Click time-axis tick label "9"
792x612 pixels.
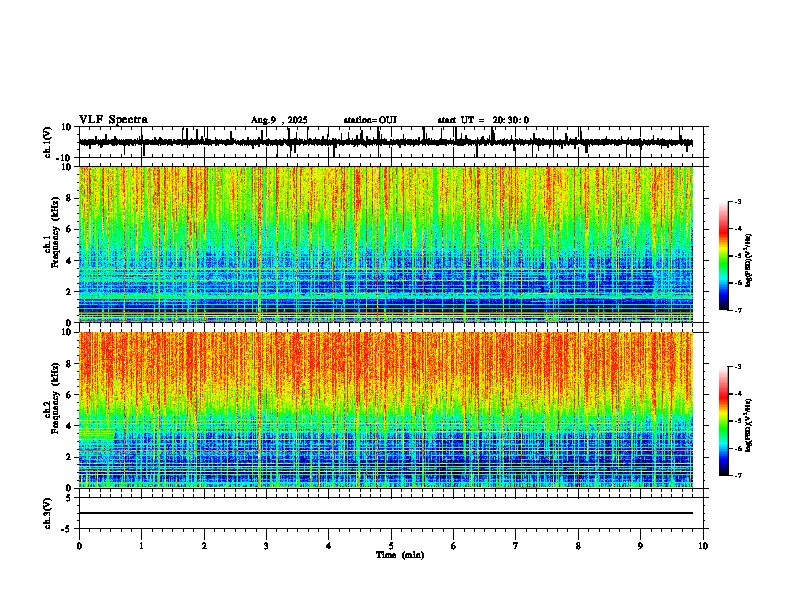click(640, 546)
